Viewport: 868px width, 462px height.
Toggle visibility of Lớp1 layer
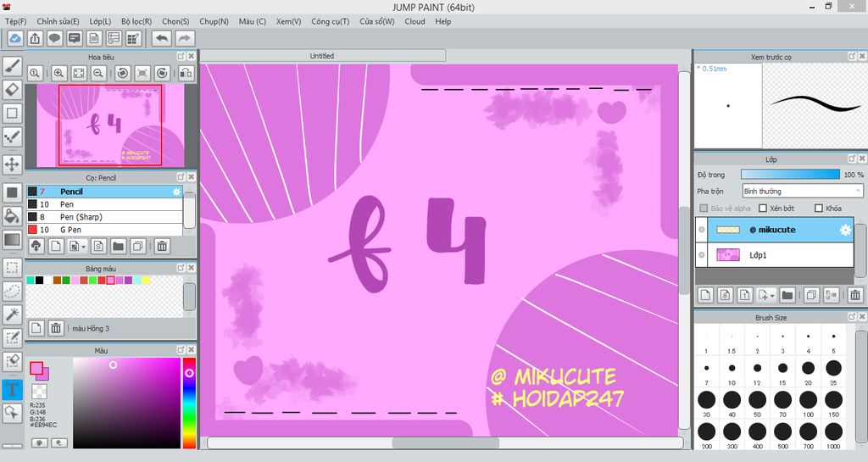[701, 255]
